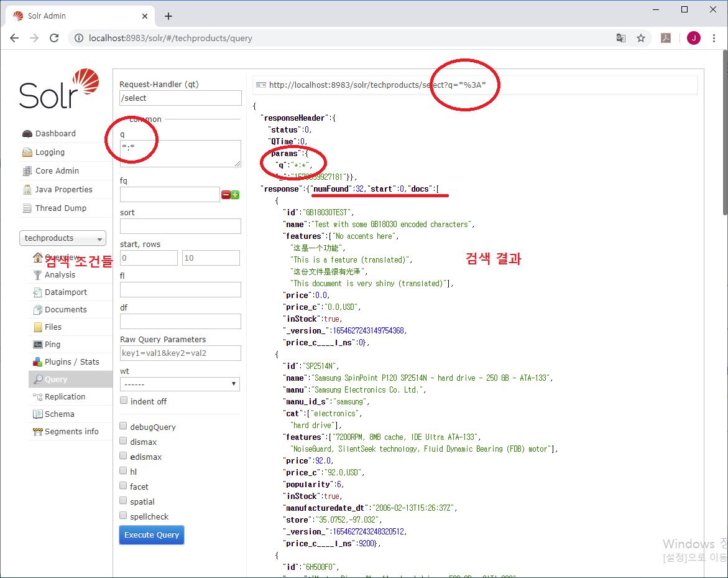Screen dimensions: 728x578
Task: Open the Schema icon
Action: point(37,414)
